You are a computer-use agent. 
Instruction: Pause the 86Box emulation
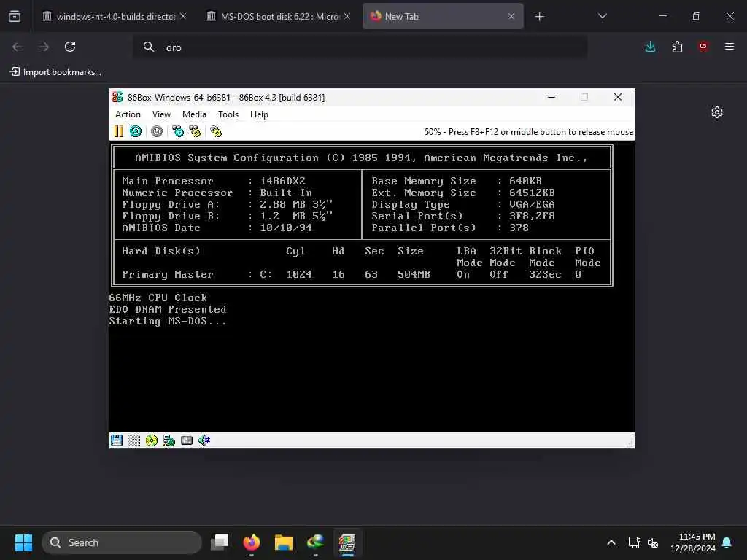(119, 131)
